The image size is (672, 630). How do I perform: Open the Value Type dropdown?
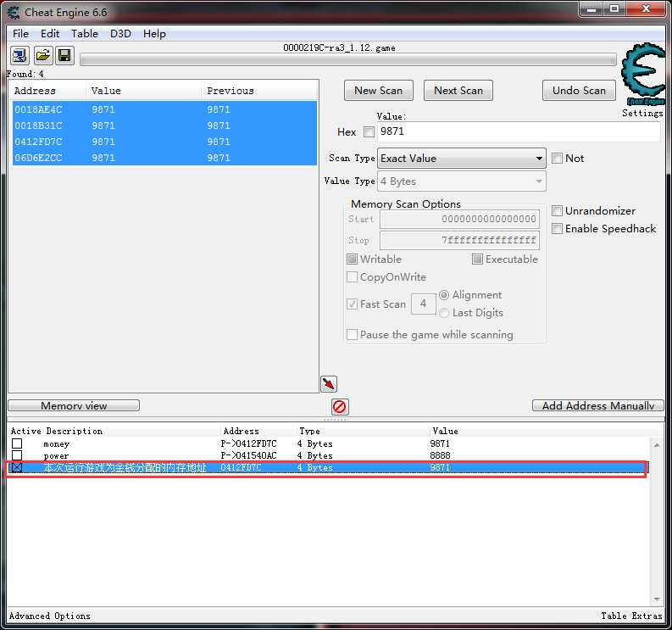(462, 181)
